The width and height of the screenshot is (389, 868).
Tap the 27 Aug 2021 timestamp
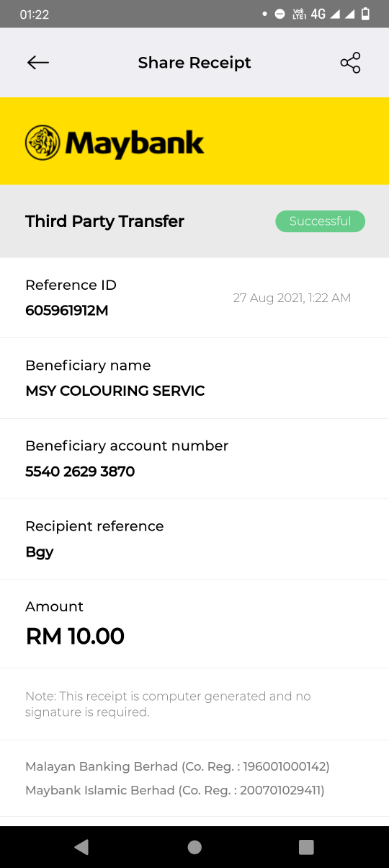pyautogui.click(x=292, y=298)
